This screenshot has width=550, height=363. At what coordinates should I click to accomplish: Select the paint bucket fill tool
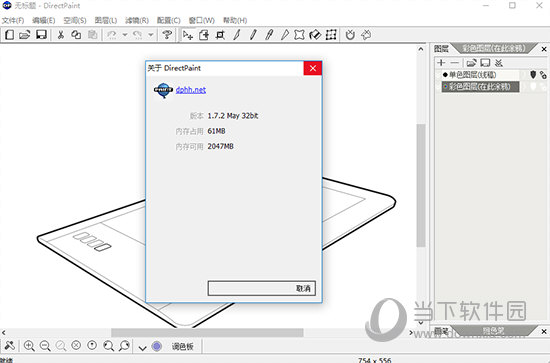[x=315, y=35]
